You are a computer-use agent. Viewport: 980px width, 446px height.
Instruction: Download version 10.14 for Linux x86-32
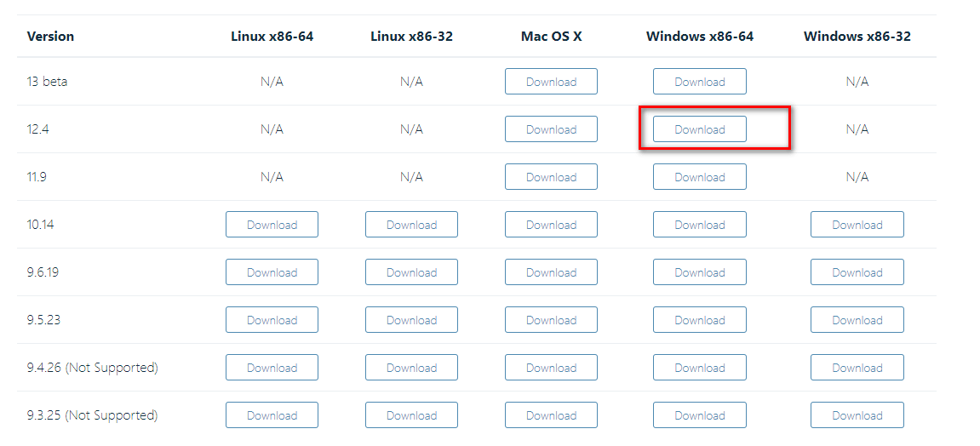tap(411, 224)
